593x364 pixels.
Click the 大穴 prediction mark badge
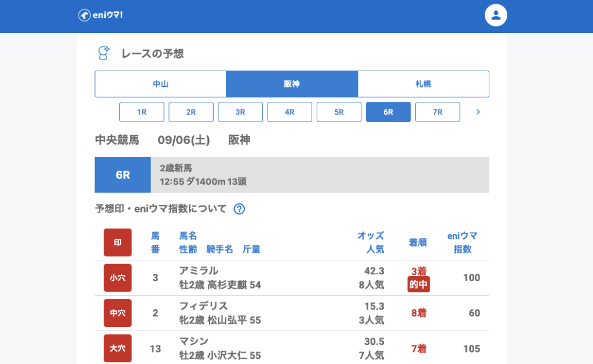[118, 348]
